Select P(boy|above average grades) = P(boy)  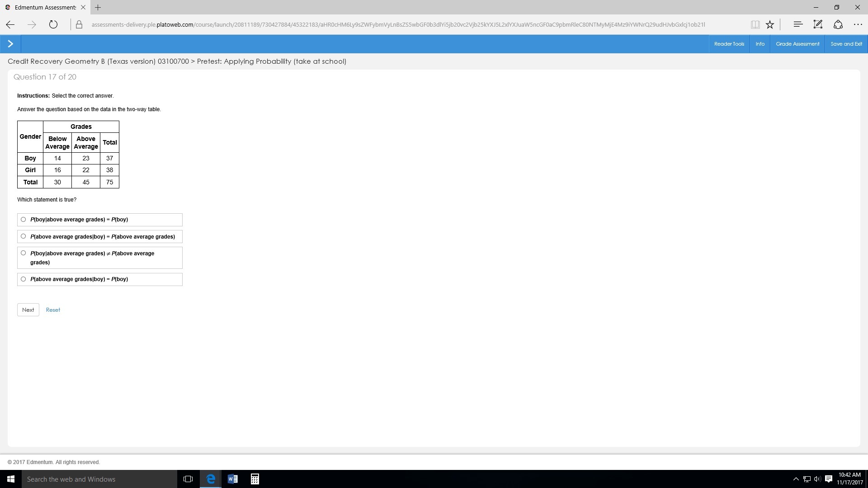[24, 220]
